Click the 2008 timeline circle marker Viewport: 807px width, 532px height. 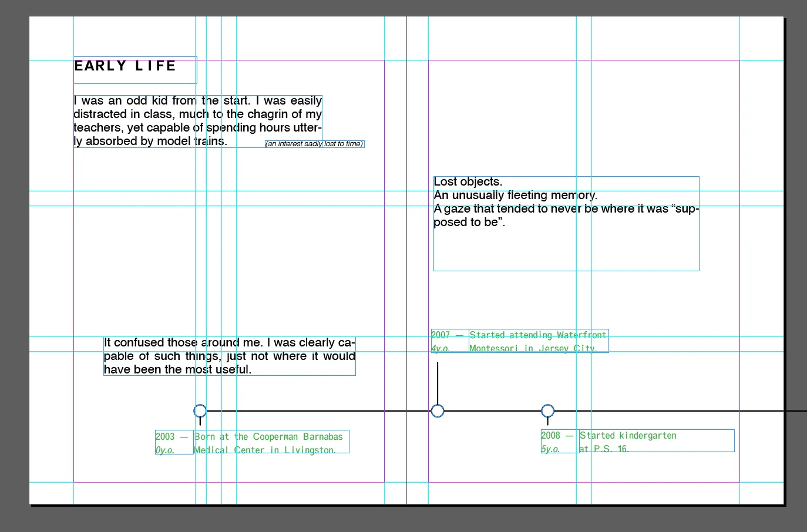point(547,410)
